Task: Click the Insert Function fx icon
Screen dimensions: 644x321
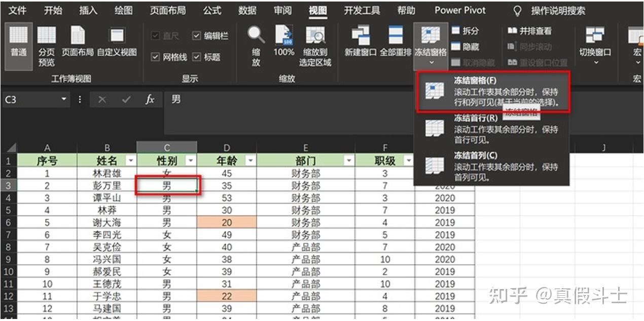Action: pos(150,100)
